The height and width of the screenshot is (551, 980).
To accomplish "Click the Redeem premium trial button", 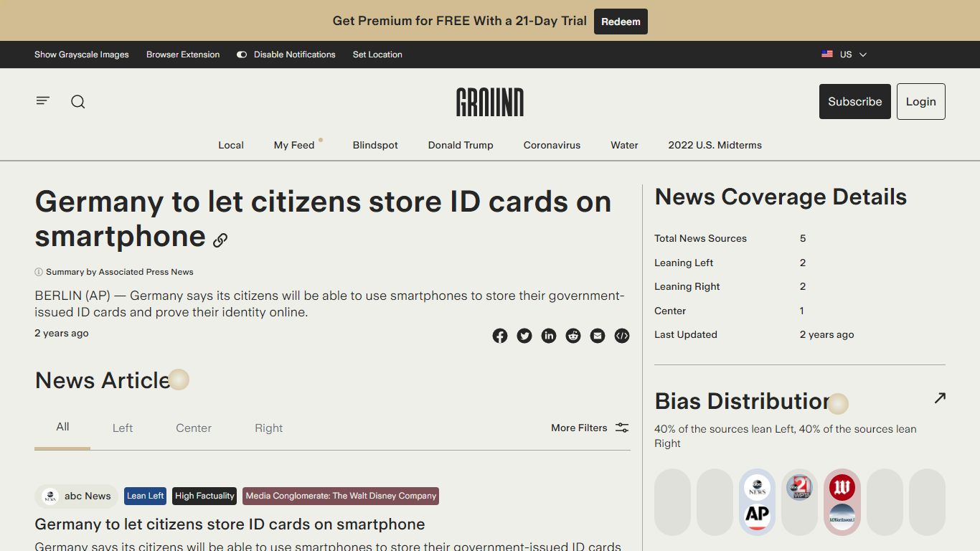I will coord(621,22).
